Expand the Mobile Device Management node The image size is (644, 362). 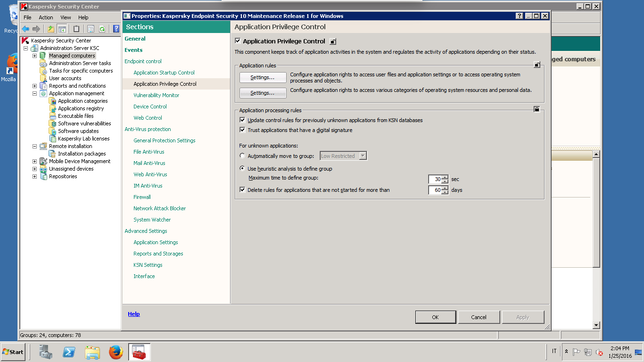(x=34, y=161)
